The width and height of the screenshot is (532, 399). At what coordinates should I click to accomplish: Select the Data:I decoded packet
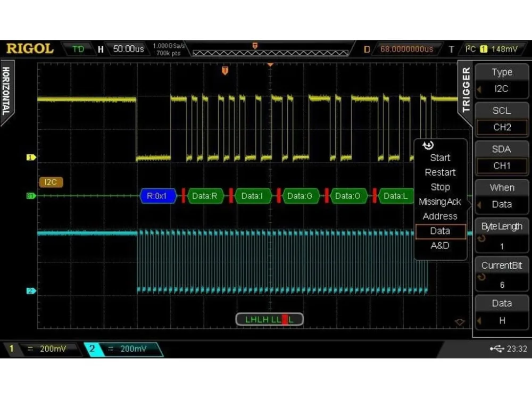(252, 196)
